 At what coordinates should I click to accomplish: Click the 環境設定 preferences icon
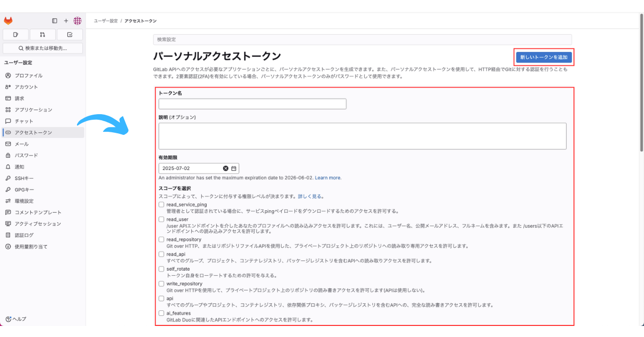(8, 201)
